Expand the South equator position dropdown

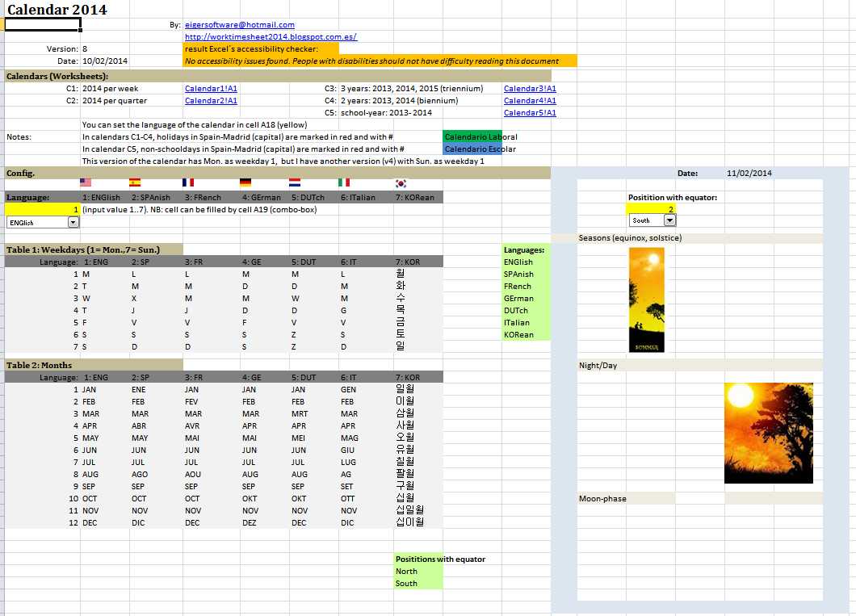[669, 220]
